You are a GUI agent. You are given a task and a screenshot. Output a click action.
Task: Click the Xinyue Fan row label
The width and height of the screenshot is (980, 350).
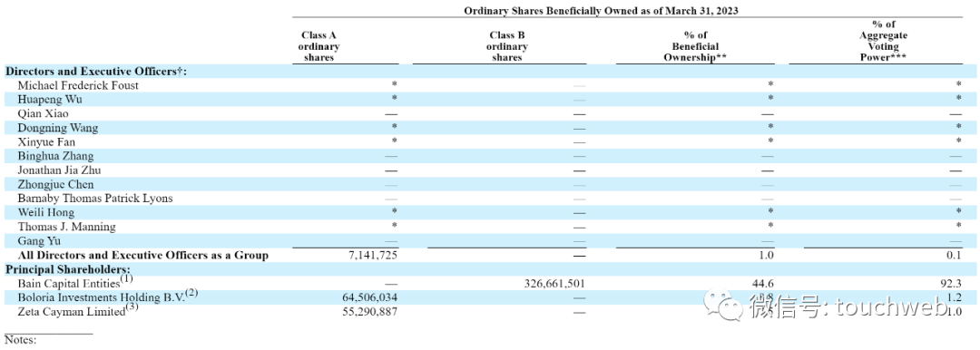pos(47,141)
